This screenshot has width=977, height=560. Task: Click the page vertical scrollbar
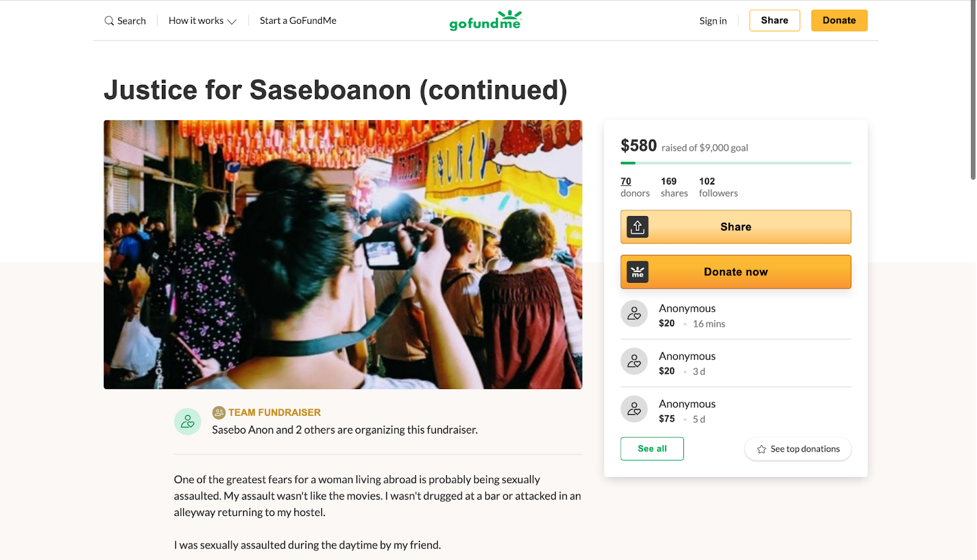973,90
